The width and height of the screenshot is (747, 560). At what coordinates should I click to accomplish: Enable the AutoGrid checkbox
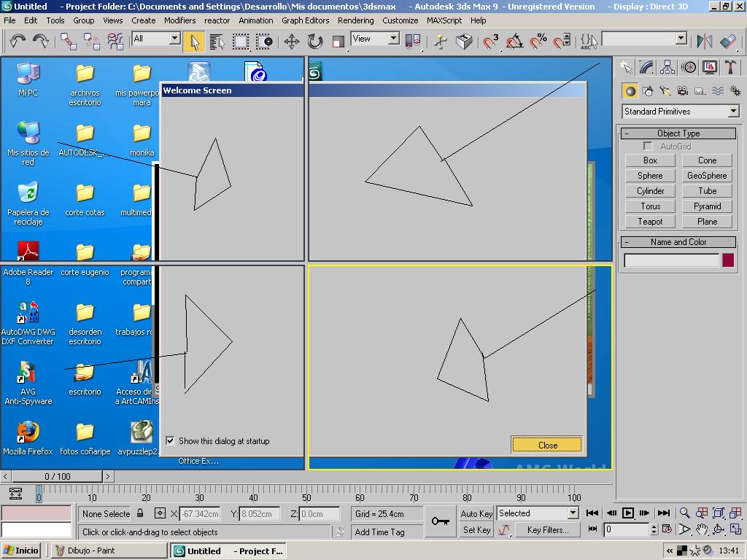(648, 146)
